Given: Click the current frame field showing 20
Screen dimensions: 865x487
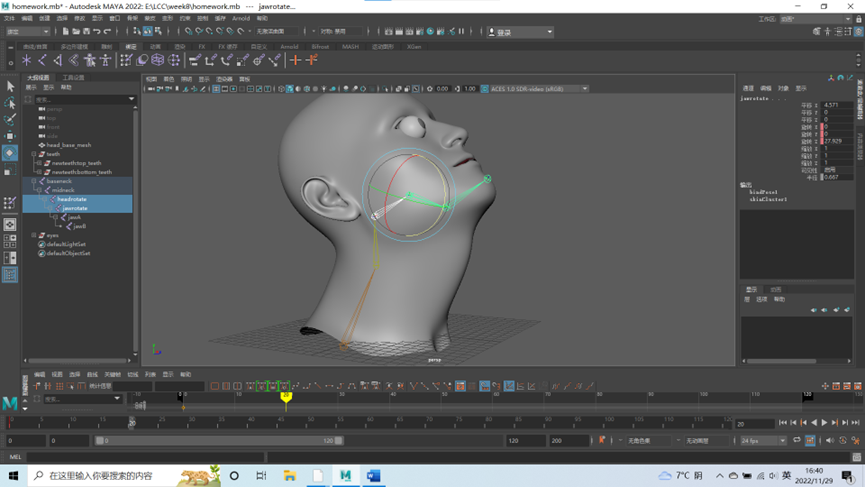Looking at the screenshot, I should [x=754, y=424].
